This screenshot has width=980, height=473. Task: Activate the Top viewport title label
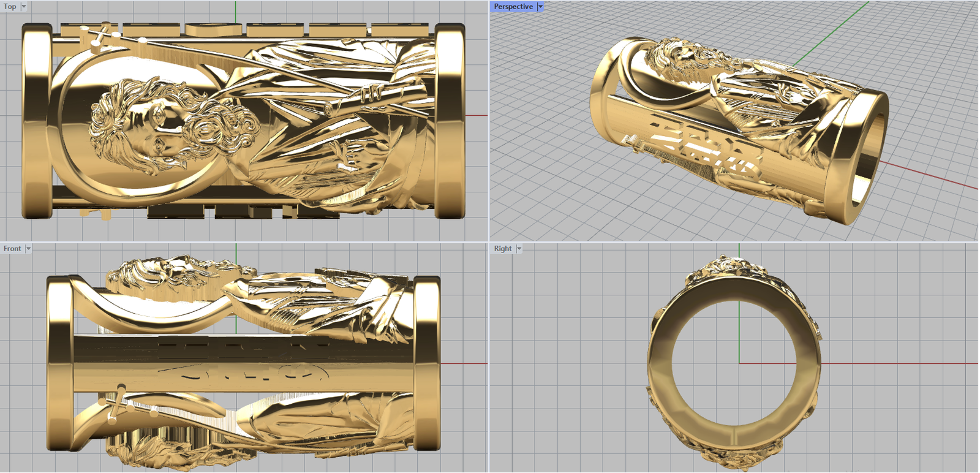[x=10, y=7]
